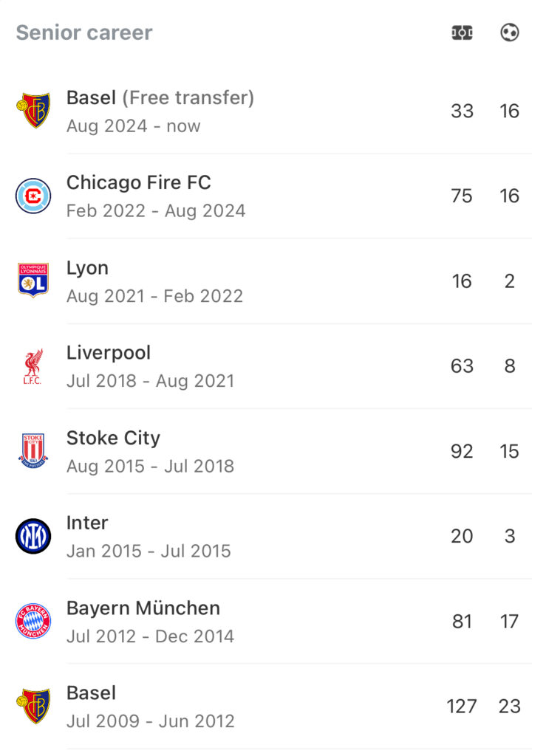Click the Inter club logo
Screen dimensions: 546x756
click(x=33, y=536)
